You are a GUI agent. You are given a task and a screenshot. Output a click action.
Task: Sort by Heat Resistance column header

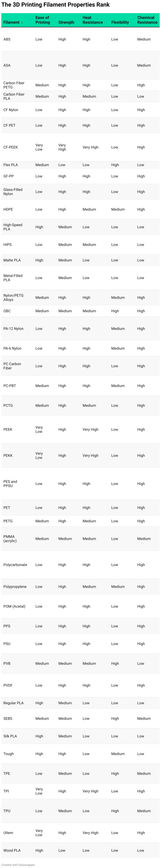93,20
